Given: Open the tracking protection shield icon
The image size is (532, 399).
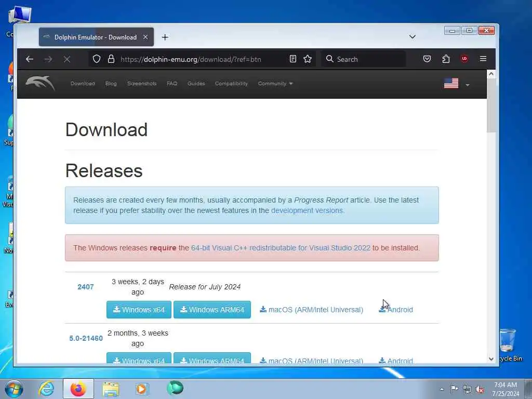Looking at the screenshot, I should [x=97, y=59].
